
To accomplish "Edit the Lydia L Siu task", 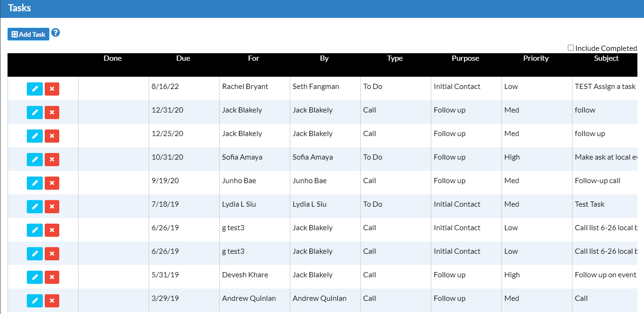I will 35,207.
